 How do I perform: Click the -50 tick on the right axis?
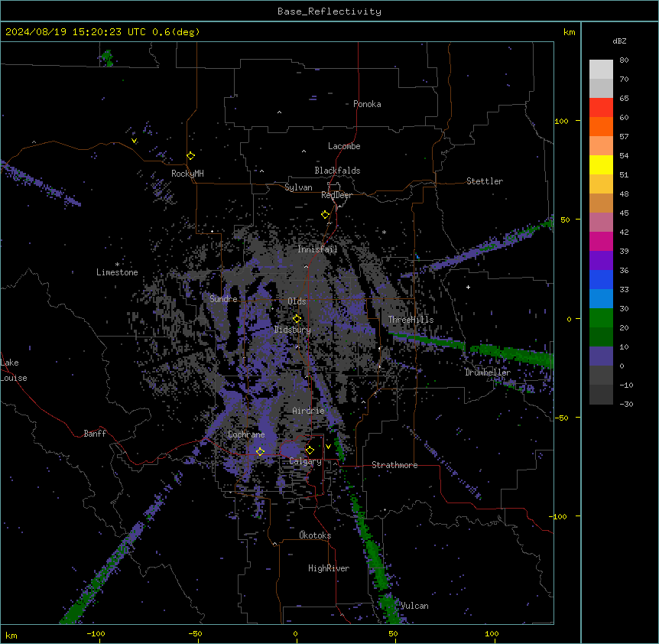tap(561, 418)
